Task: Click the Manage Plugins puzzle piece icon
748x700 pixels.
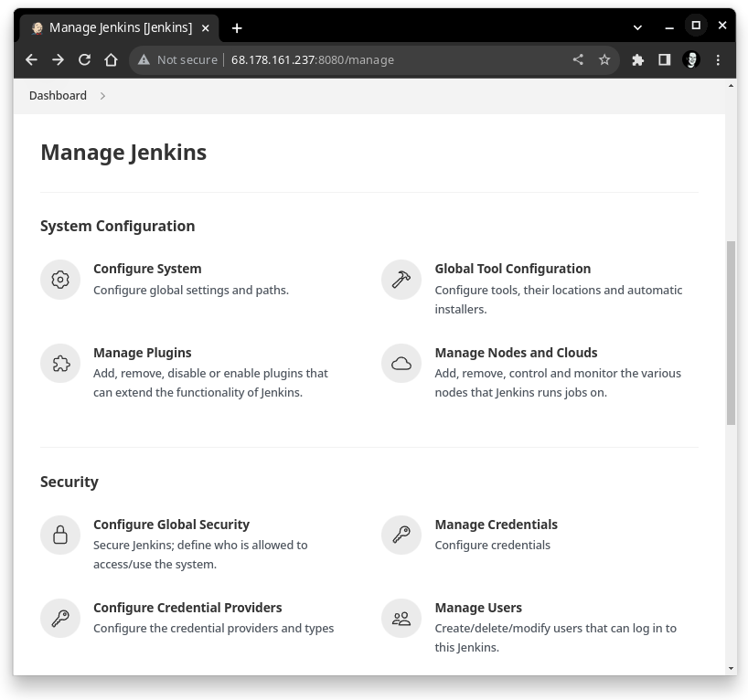Action: pos(60,364)
